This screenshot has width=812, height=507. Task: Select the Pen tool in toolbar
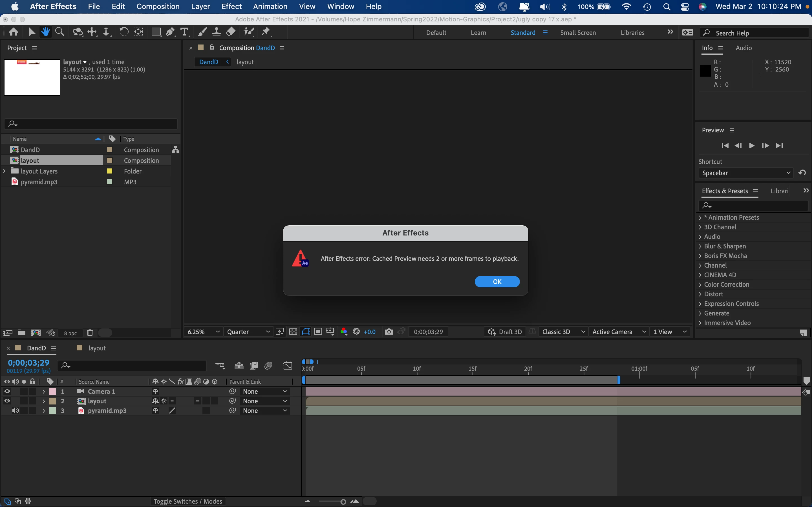[x=170, y=32]
